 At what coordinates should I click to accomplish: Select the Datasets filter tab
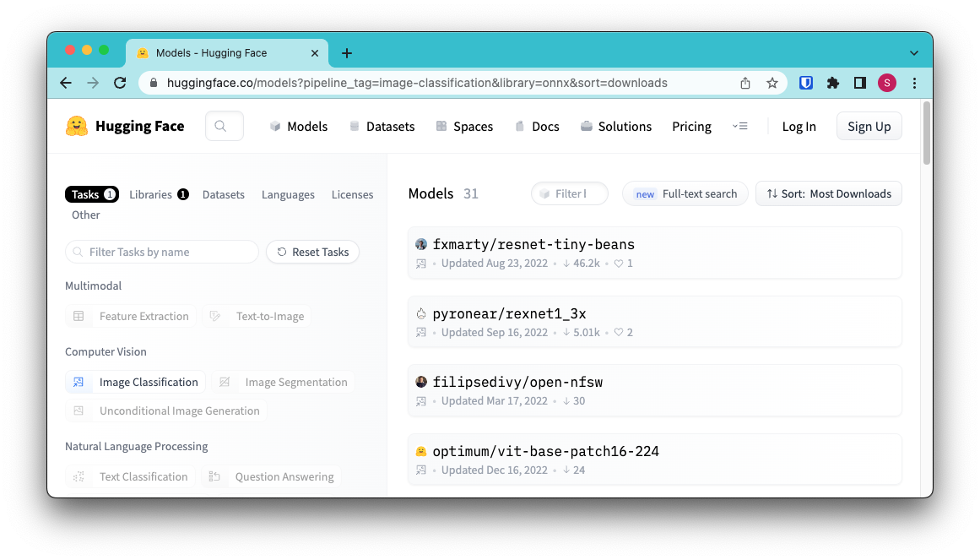tap(223, 194)
